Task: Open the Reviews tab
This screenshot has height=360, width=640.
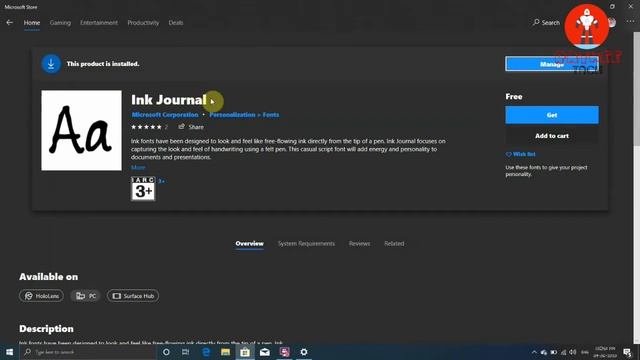Action: (x=359, y=244)
